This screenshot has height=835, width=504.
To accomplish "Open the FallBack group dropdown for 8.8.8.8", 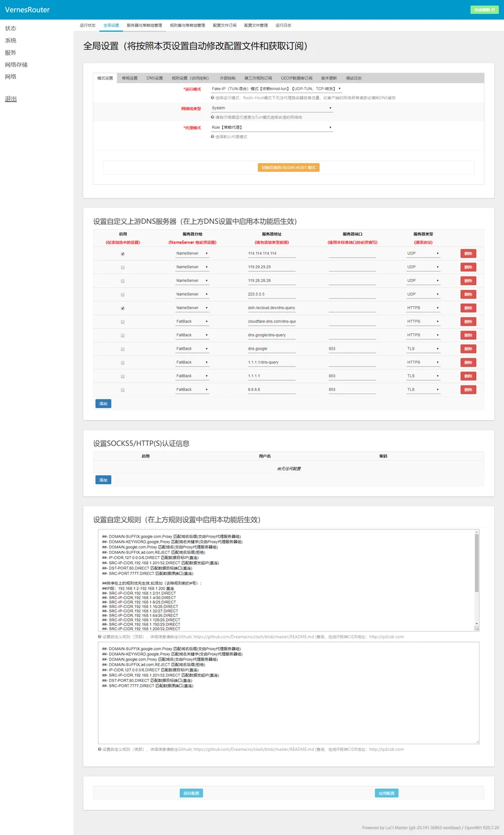I will pyautogui.click(x=192, y=390).
